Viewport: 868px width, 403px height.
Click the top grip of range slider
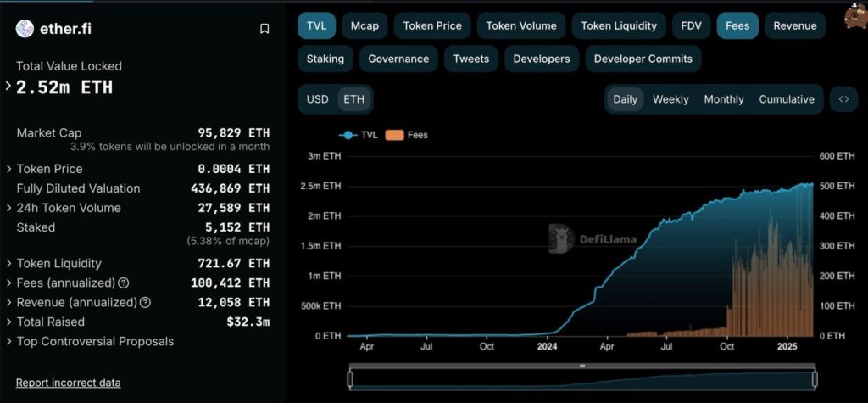point(581,366)
